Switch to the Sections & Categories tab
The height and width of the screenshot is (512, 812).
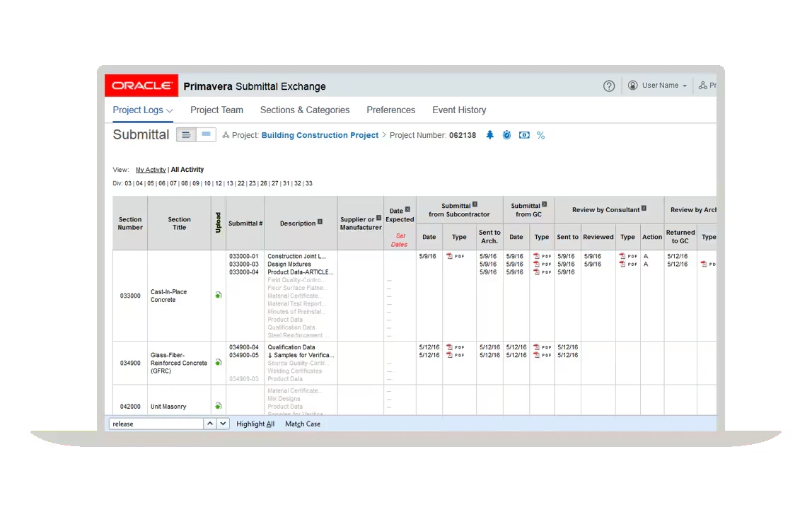[305, 110]
